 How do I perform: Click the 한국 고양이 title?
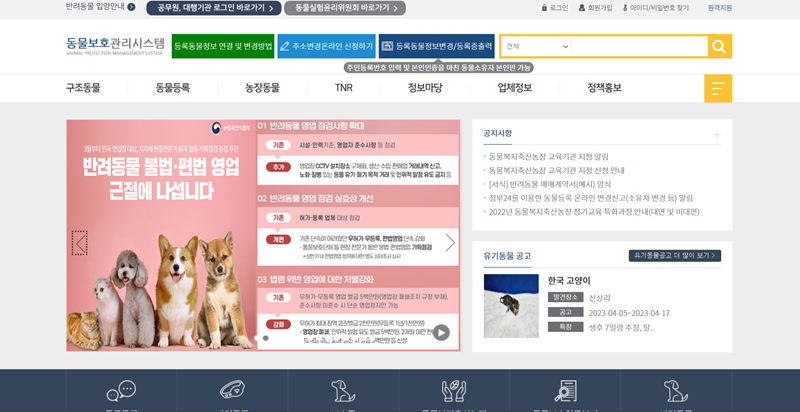point(569,281)
